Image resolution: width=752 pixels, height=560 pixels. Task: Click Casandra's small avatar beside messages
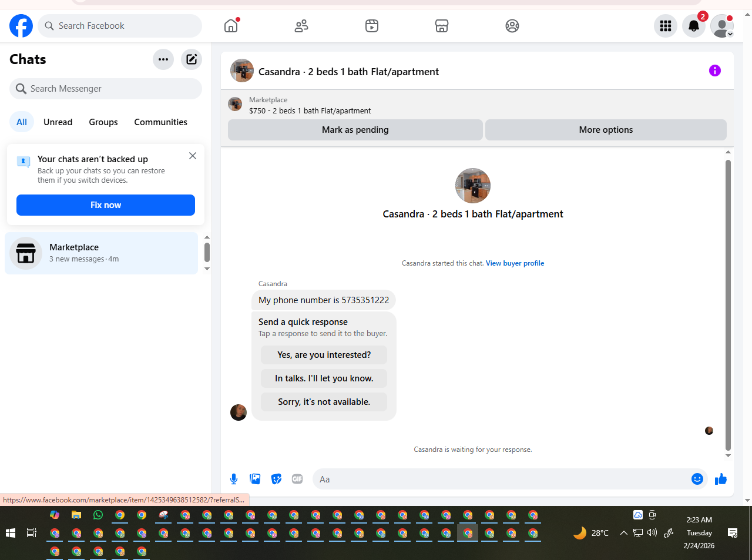(x=239, y=413)
